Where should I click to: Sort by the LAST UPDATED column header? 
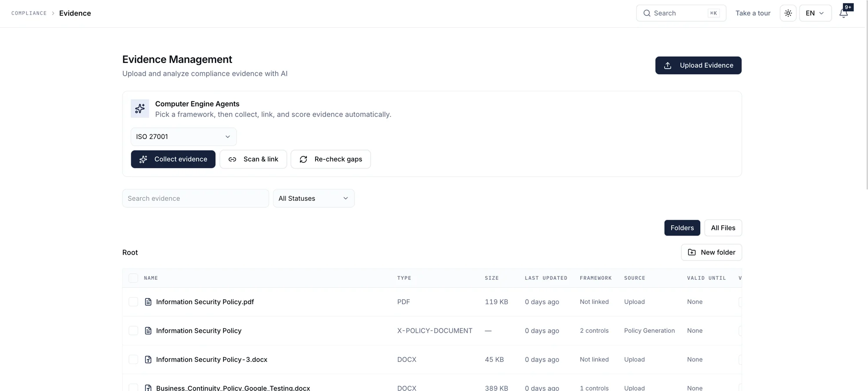pyautogui.click(x=546, y=278)
